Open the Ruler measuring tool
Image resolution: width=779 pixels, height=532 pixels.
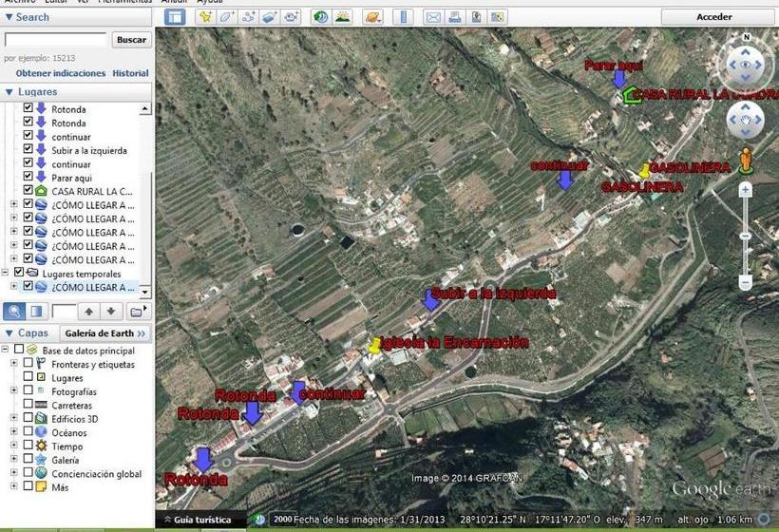(x=403, y=17)
